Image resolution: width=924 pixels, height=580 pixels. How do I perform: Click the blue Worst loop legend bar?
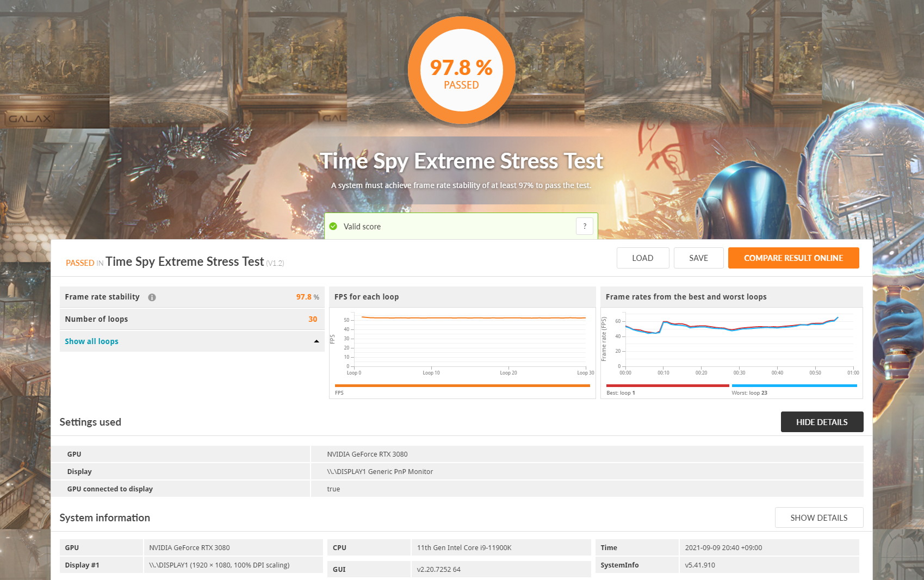tap(794, 385)
